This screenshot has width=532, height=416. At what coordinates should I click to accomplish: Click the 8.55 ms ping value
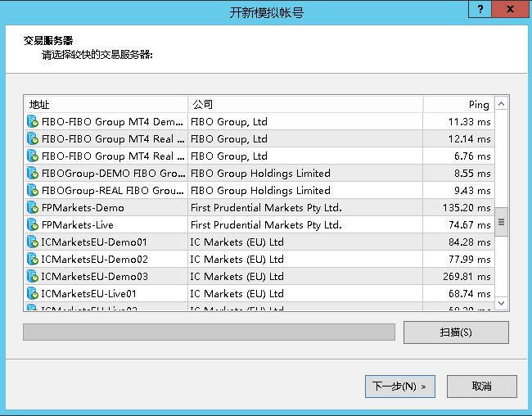(472, 174)
